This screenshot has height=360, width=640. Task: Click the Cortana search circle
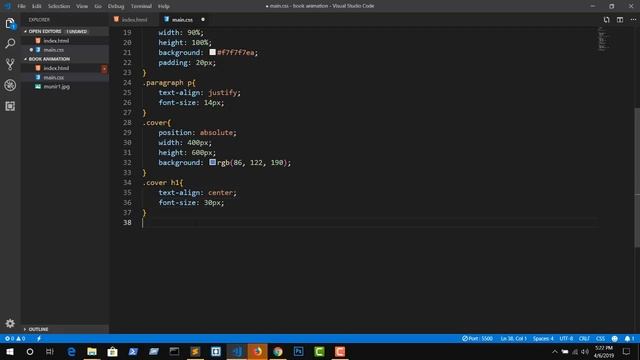[30, 351]
